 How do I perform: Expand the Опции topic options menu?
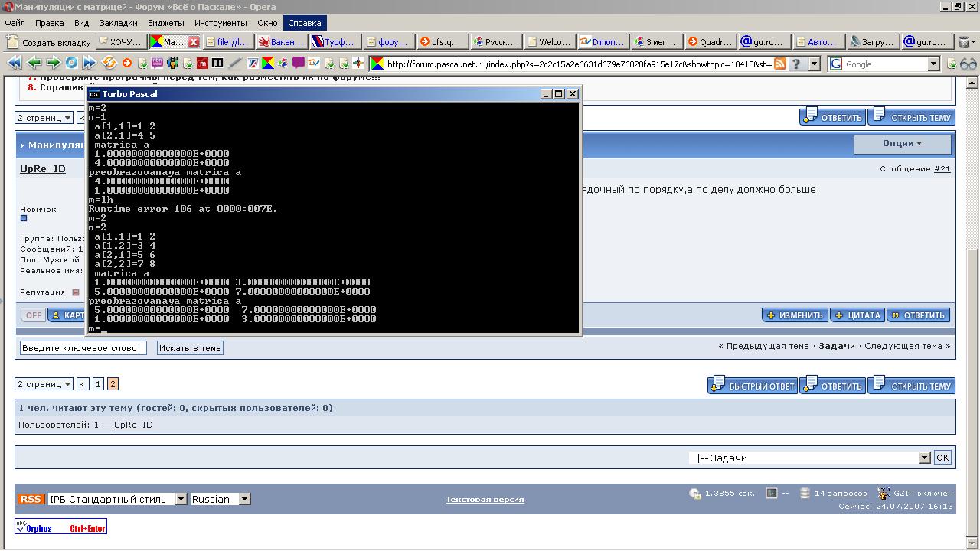pos(902,143)
